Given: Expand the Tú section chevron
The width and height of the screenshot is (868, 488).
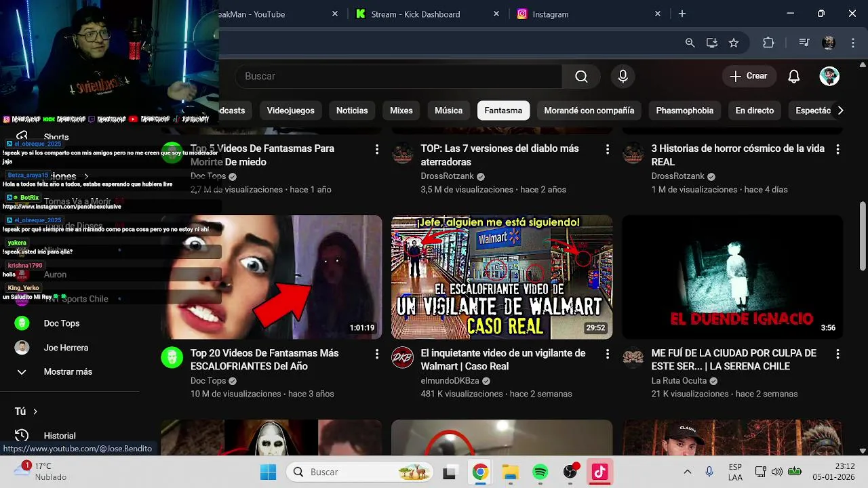Looking at the screenshot, I should [35, 411].
